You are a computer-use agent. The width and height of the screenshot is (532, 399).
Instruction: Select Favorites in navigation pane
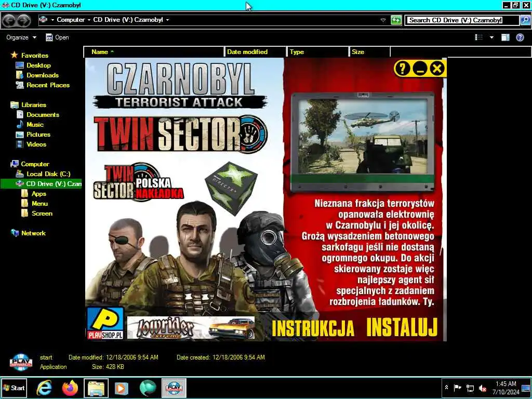coord(35,55)
